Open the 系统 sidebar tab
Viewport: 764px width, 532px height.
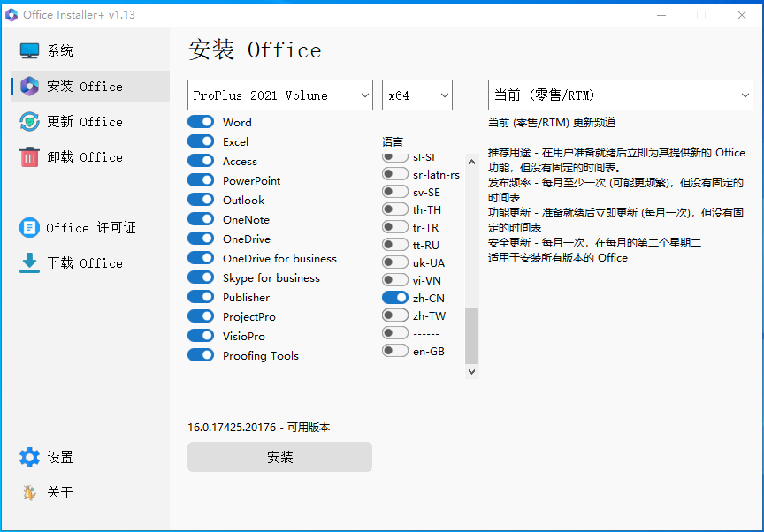pyautogui.click(x=90, y=50)
